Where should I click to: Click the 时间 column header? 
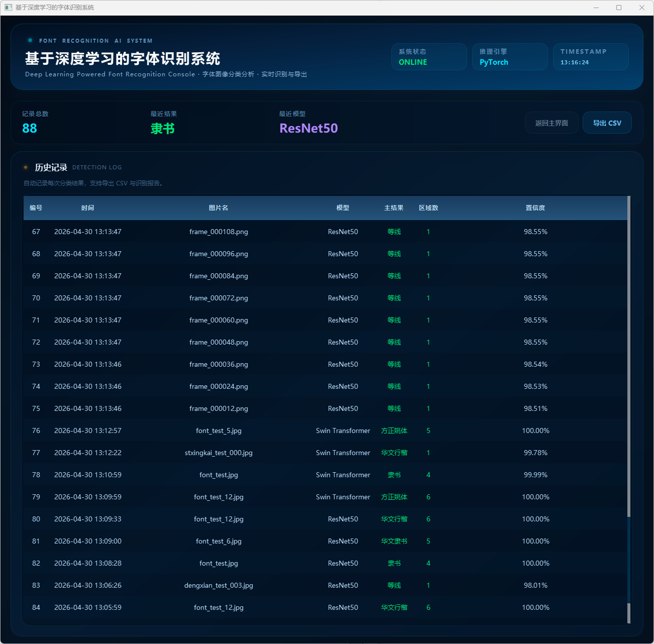tap(88, 208)
